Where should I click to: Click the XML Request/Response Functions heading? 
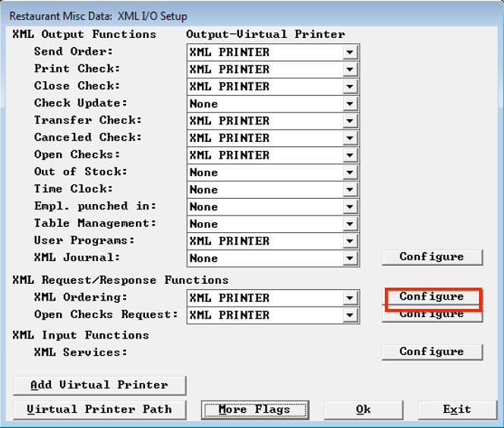[x=121, y=280]
